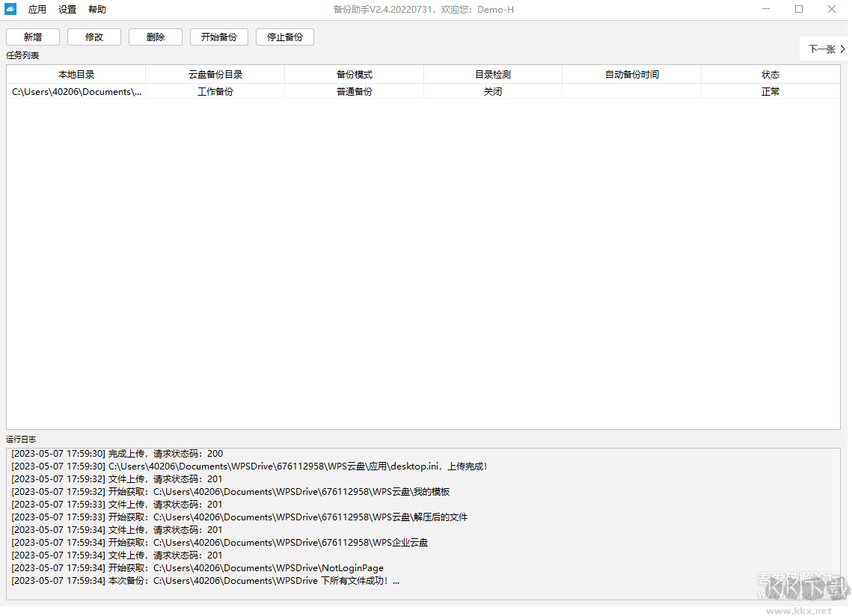Viewport: 852px width, 616px height.
Task: Click the 目录检测 column header
Action: point(492,74)
